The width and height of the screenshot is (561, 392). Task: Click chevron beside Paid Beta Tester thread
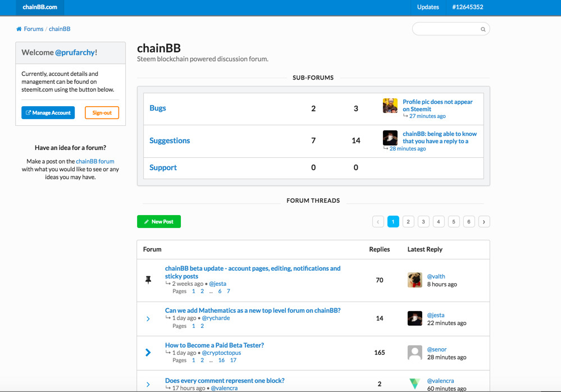click(x=148, y=353)
